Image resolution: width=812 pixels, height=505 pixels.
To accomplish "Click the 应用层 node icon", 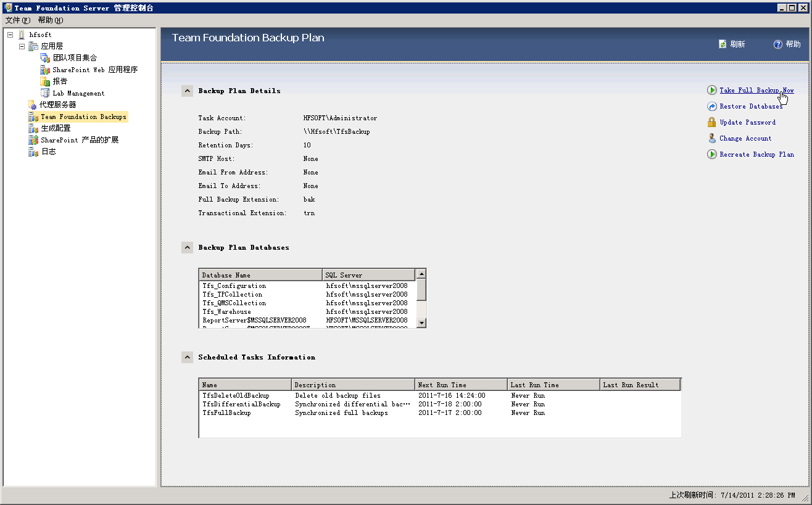I will point(33,46).
